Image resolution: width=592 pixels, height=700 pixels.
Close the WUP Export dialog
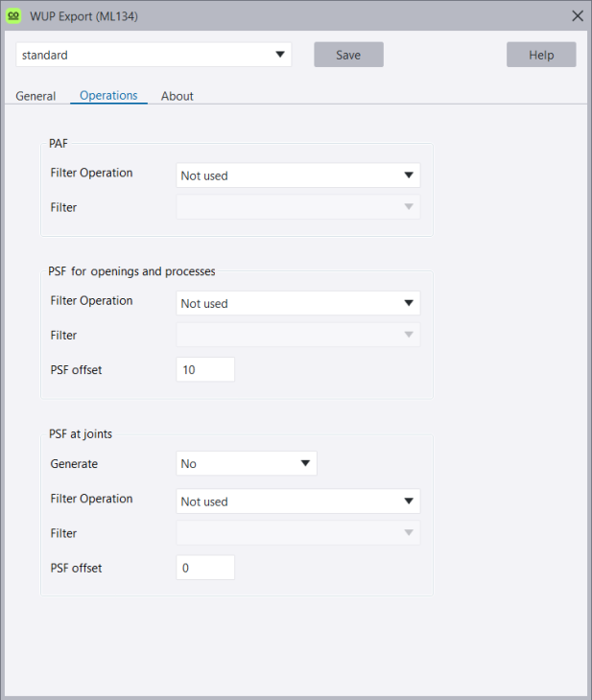pyautogui.click(x=577, y=15)
